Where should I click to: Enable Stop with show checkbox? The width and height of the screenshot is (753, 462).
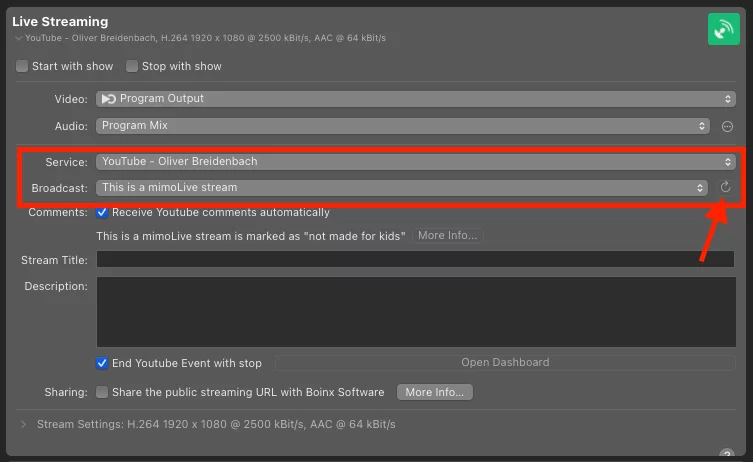click(x=132, y=66)
